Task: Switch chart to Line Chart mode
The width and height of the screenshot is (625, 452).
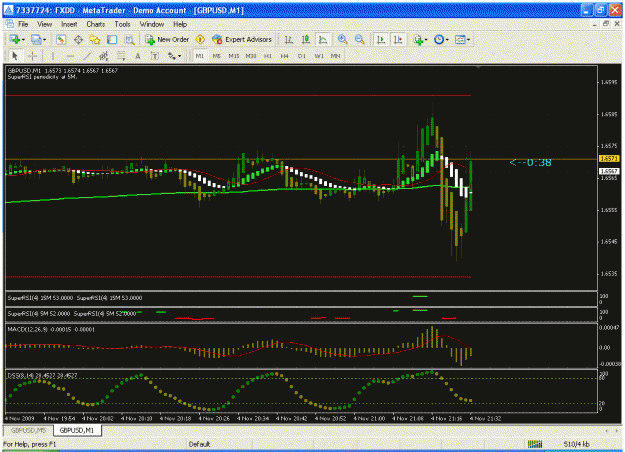Action: coord(323,39)
